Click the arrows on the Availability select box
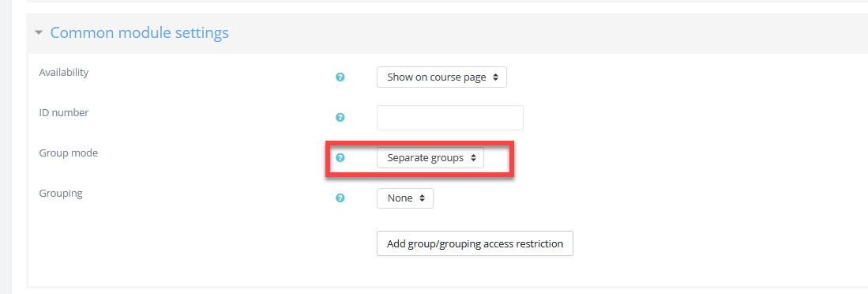This screenshot has height=294, width=868. click(495, 77)
